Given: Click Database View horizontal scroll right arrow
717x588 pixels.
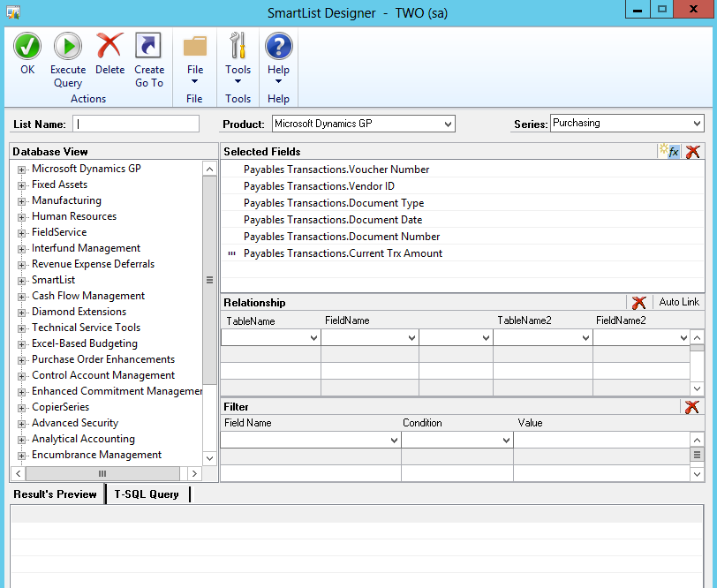Looking at the screenshot, I should [194, 474].
